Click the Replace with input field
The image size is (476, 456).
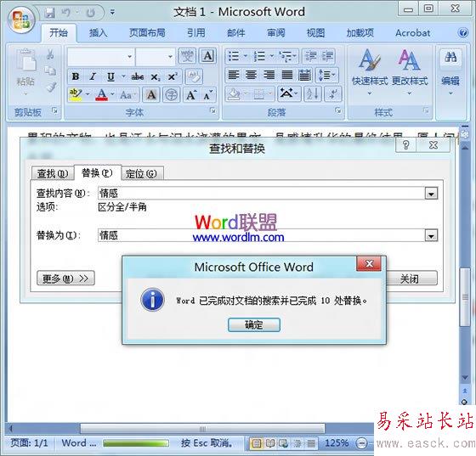click(262, 235)
